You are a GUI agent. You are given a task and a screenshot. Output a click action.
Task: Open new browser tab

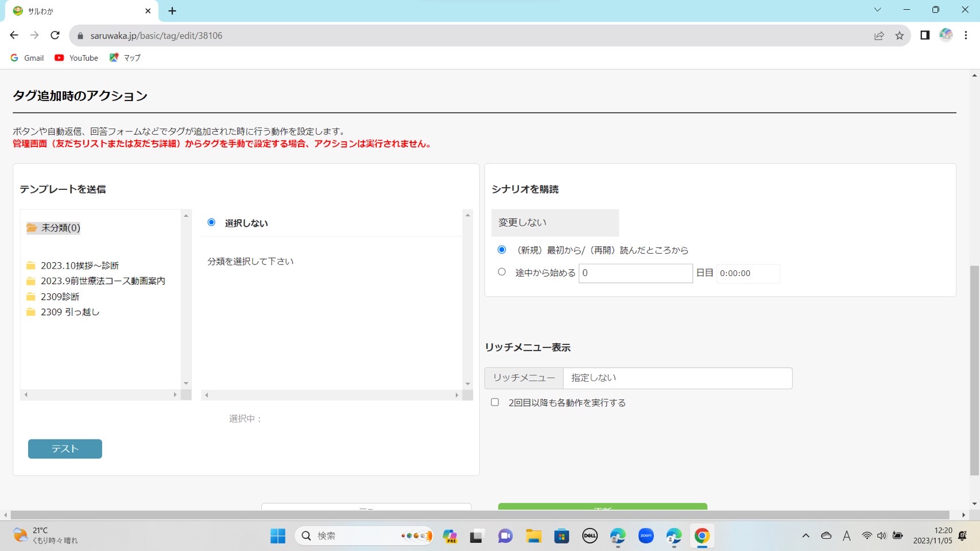(x=172, y=11)
